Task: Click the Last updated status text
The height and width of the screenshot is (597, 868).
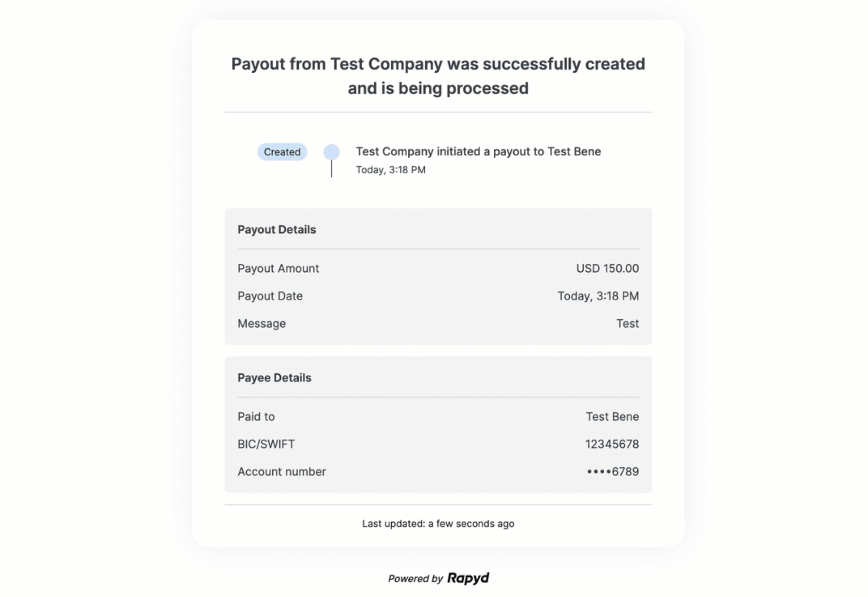Action: click(438, 524)
